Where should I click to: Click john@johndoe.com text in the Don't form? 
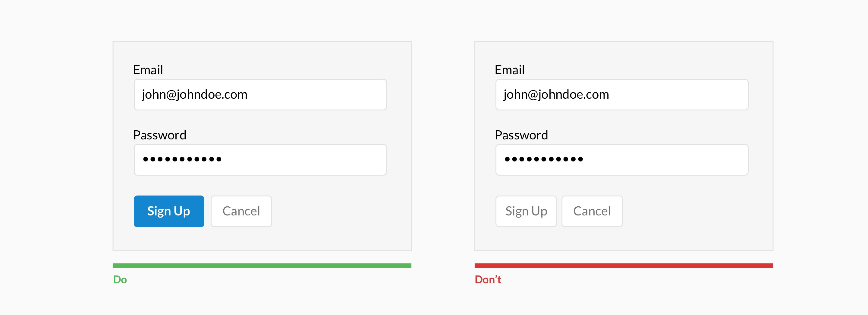tap(556, 94)
